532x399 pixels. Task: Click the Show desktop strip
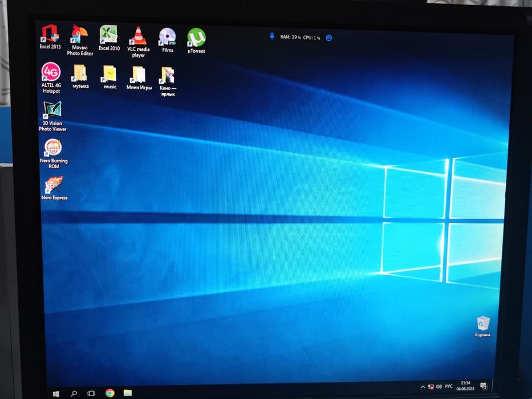pyautogui.click(x=493, y=386)
